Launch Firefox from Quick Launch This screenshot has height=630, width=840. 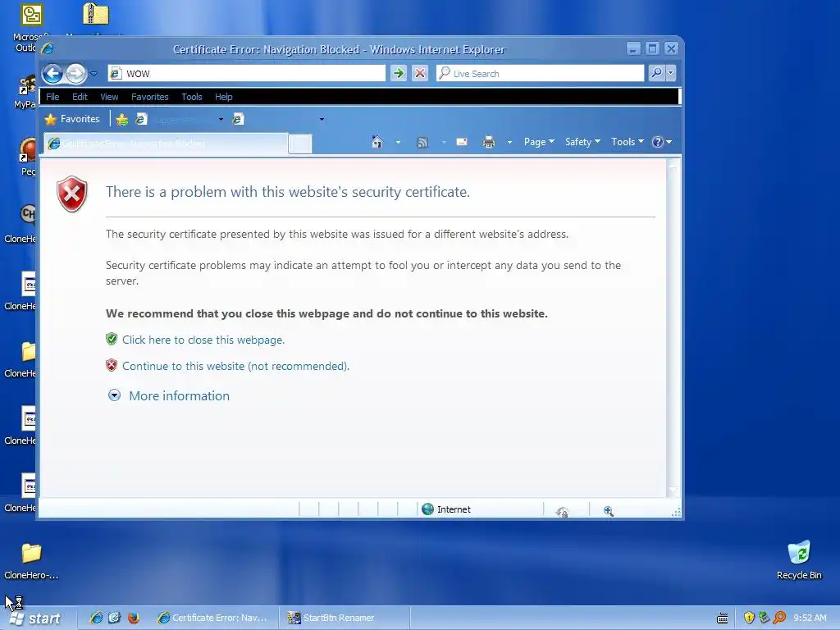pos(134,618)
